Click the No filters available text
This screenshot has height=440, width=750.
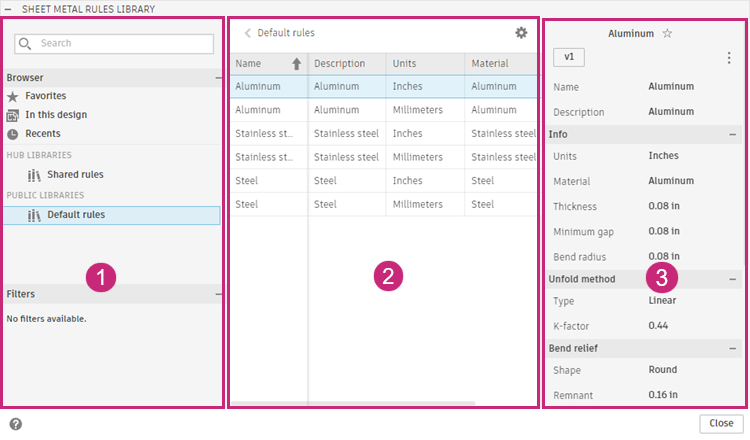pos(46,319)
